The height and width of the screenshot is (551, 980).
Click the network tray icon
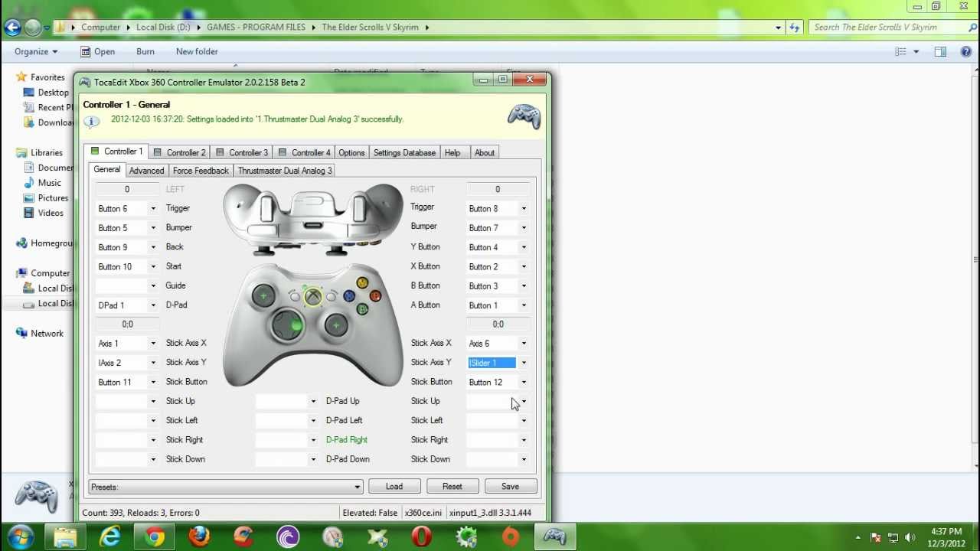tap(893, 537)
